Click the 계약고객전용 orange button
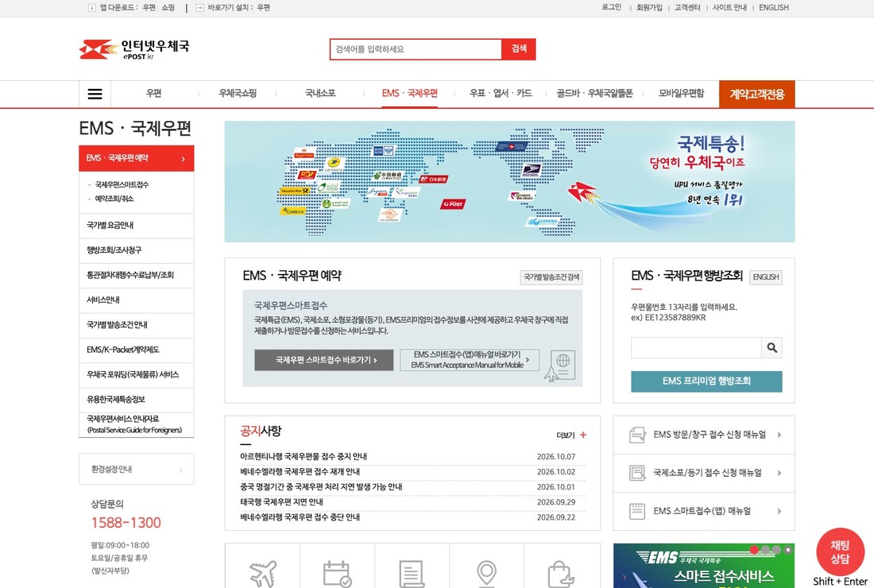Viewport: 874px width, 588px height. (x=757, y=95)
